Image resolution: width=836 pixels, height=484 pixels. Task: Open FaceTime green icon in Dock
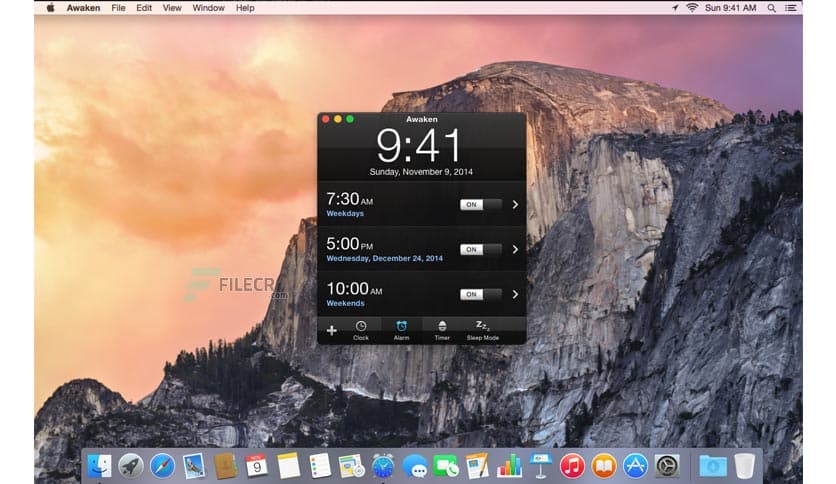point(446,466)
